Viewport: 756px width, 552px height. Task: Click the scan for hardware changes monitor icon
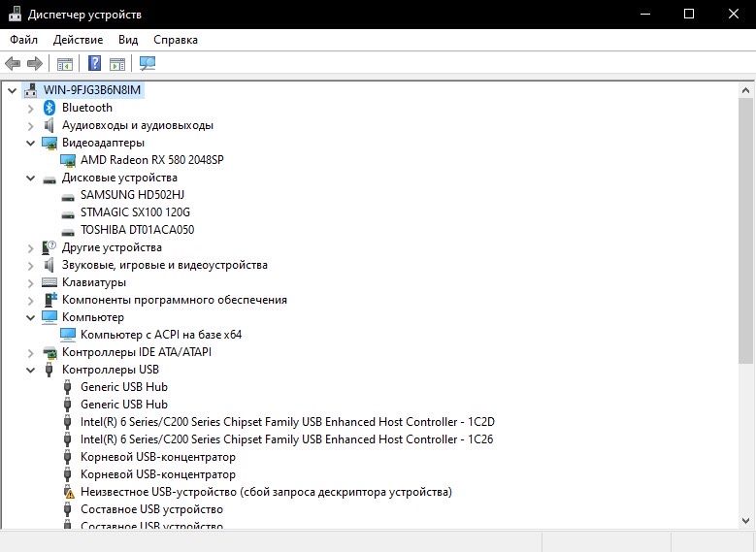(x=148, y=63)
